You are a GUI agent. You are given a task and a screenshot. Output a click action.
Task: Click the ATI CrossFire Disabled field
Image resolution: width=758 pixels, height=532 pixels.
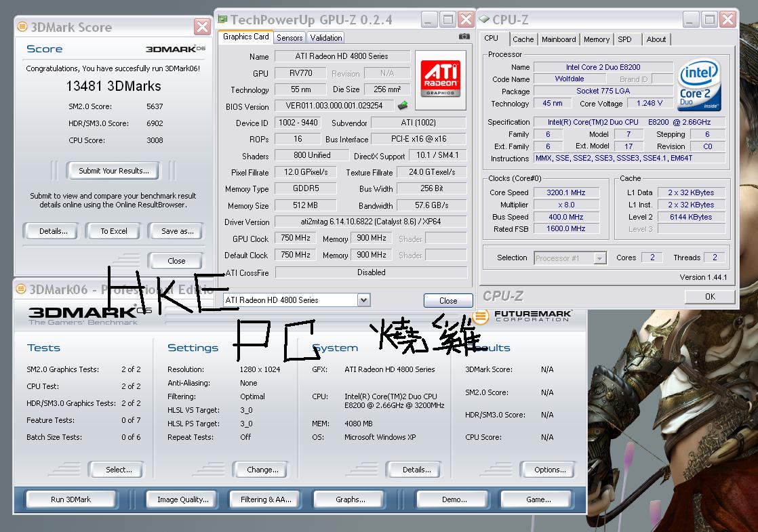372,272
